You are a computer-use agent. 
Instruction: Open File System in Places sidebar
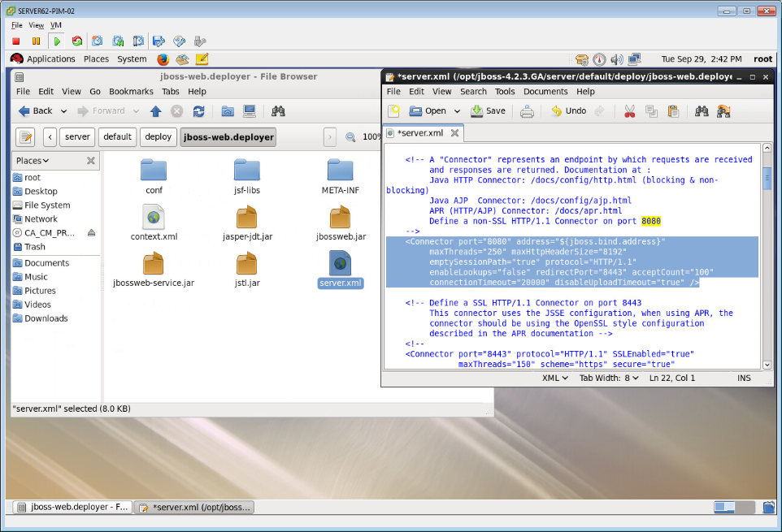pyautogui.click(x=47, y=205)
